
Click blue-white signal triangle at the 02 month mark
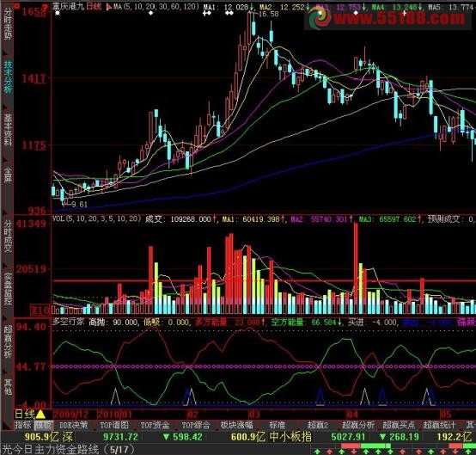(x=190, y=397)
